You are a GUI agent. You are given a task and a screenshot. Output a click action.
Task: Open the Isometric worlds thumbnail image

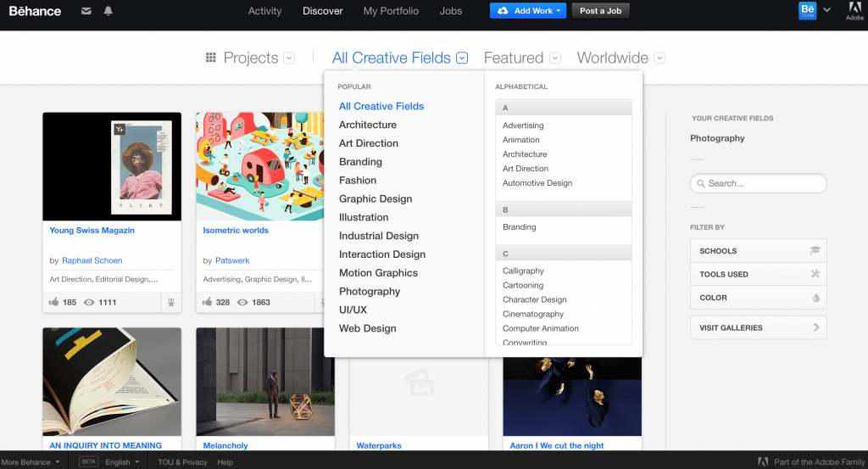point(259,166)
